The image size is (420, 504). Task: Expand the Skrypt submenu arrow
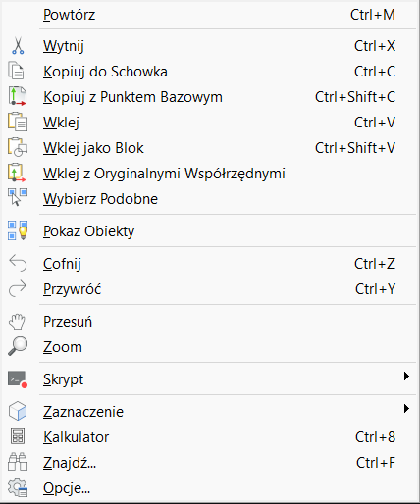[x=406, y=377]
